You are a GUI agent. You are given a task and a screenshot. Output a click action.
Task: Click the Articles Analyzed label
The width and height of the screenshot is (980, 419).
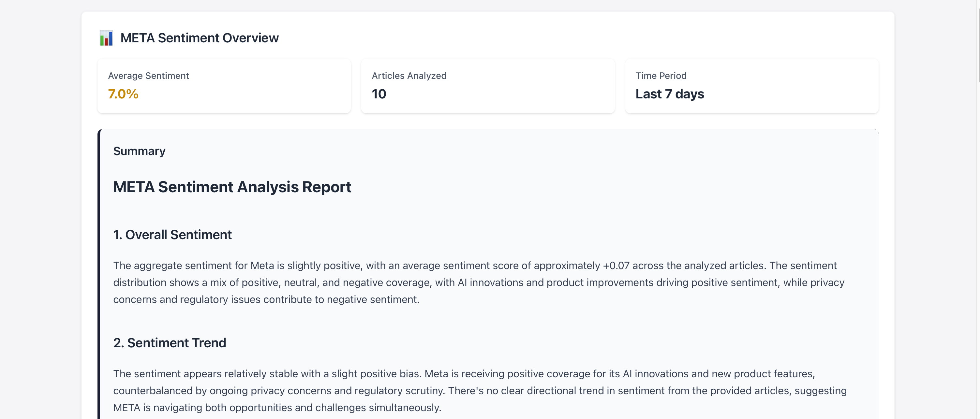pos(409,76)
